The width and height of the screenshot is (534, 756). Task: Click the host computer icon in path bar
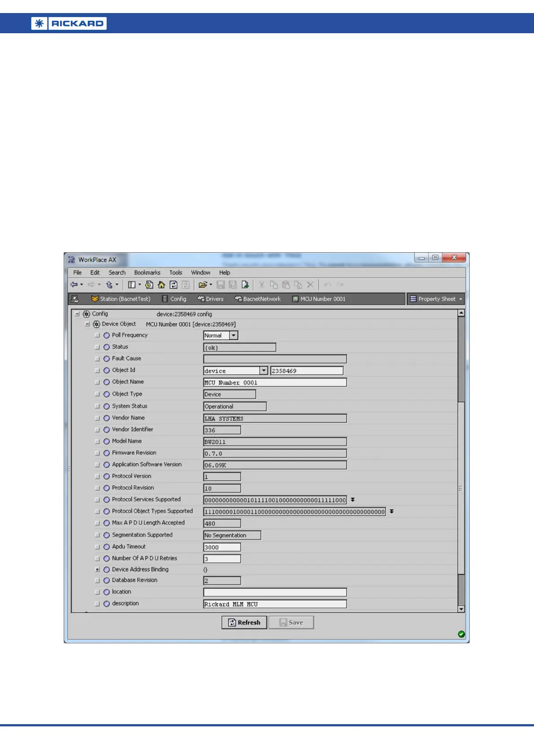pos(75,299)
